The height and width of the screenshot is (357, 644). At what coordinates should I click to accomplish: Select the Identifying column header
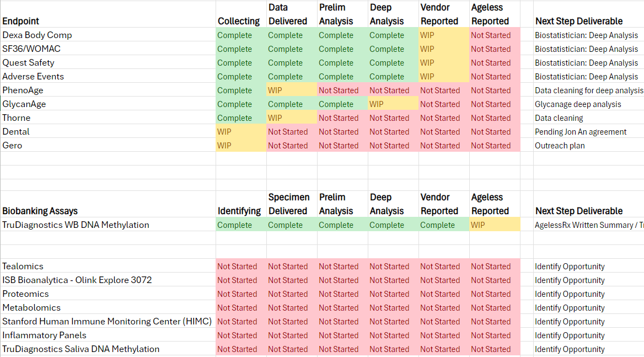point(239,211)
